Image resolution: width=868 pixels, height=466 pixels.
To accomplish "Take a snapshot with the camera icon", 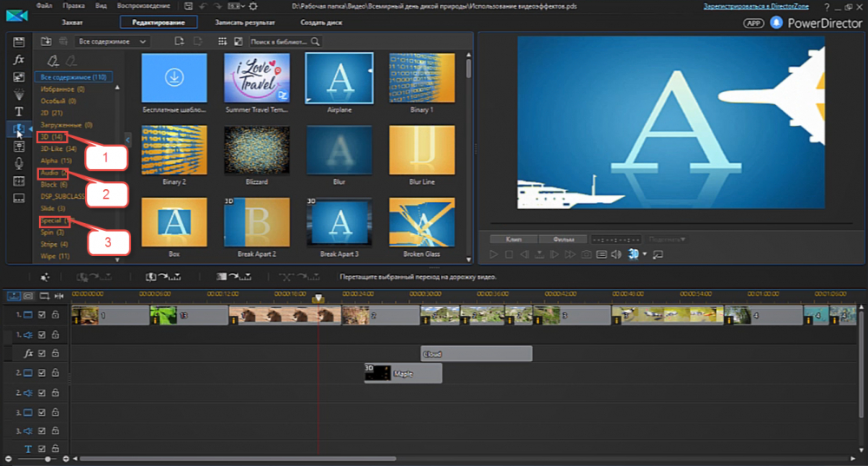I will [586, 254].
